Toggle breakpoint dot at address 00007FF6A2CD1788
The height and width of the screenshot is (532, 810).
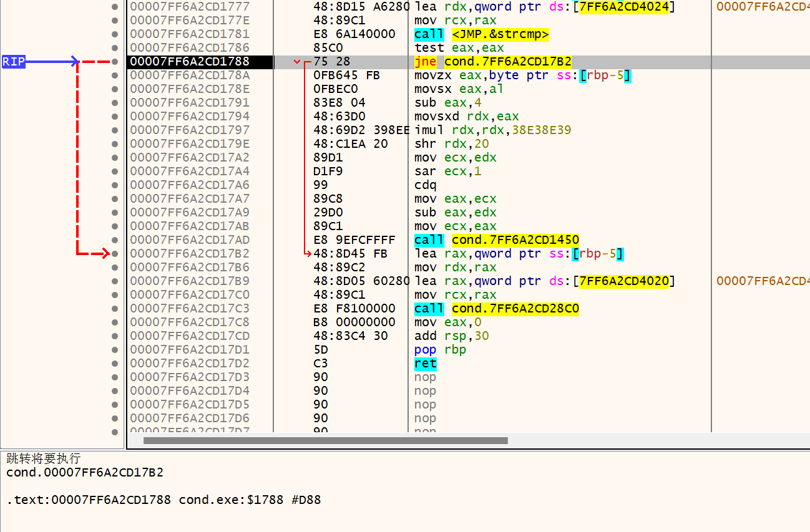(x=114, y=61)
